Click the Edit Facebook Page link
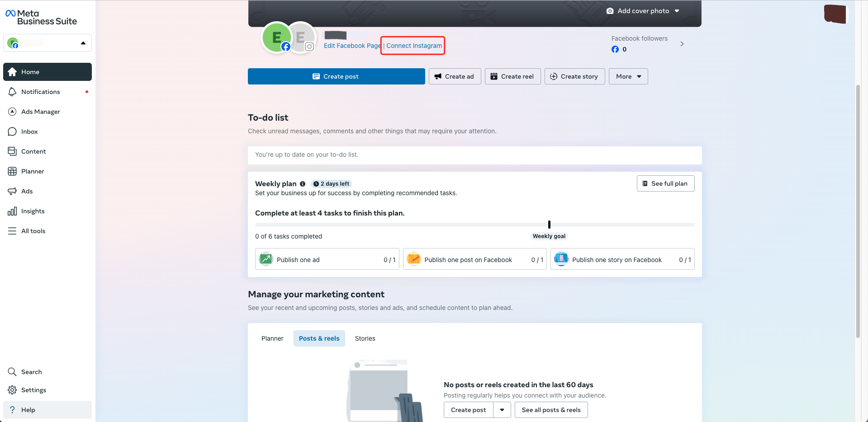The height and width of the screenshot is (422, 868). (x=352, y=46)
